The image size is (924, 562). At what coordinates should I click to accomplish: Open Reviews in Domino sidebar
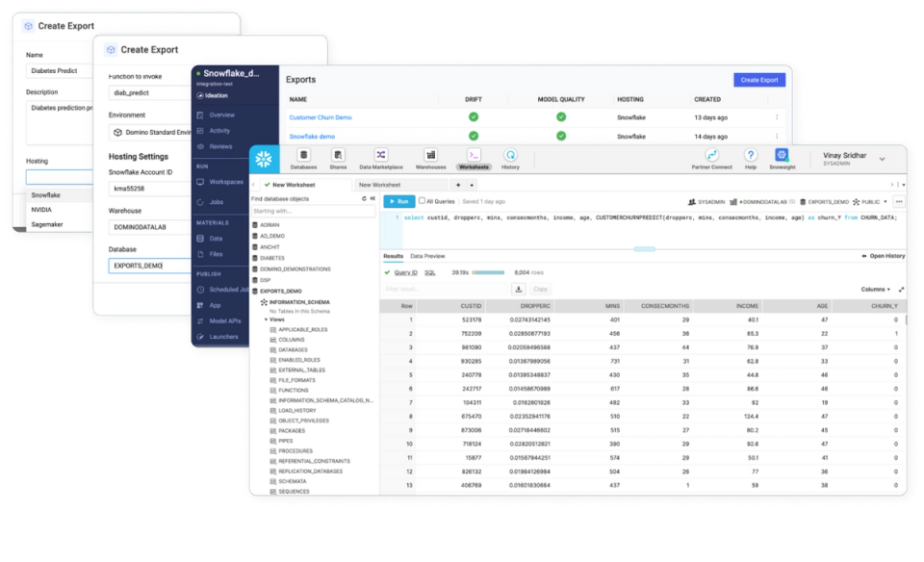220,146
